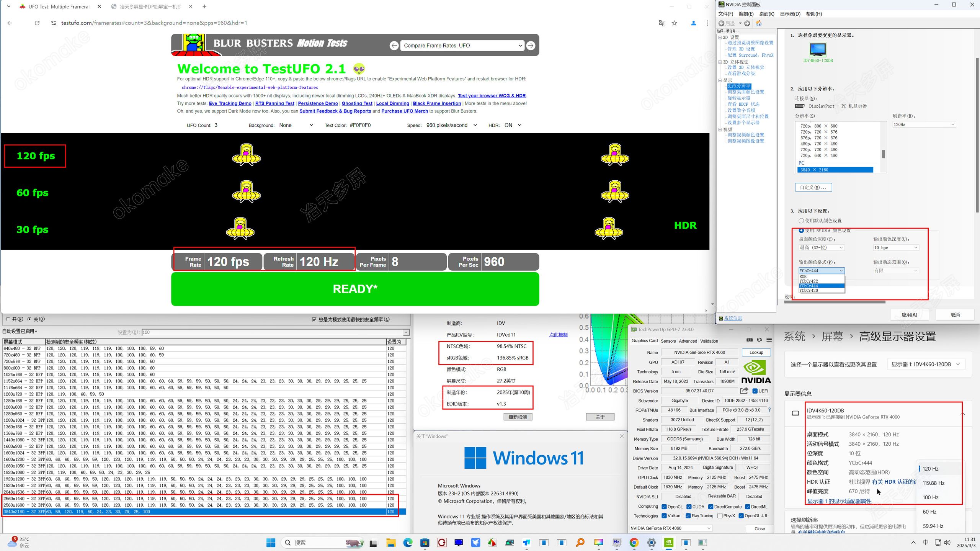980x551 pixels.
Task: Click the Chrome translate page icon
Action: (x=662, y=23)
